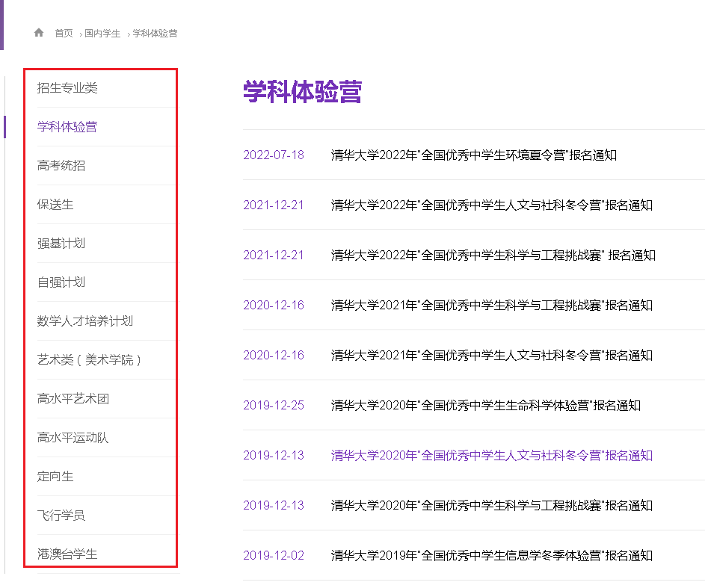Click the date 2019-12-02

(x=274, y=556)
